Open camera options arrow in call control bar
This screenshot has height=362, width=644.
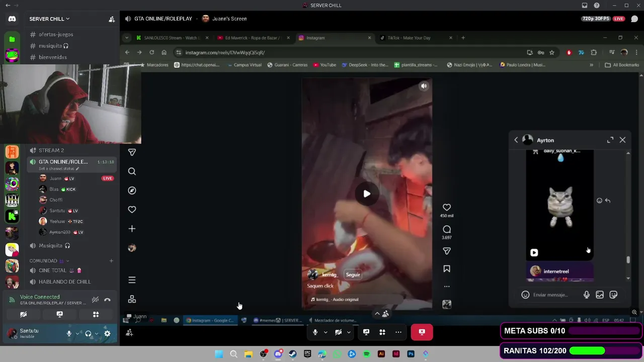pyautogui.click(x=349, y=332)
